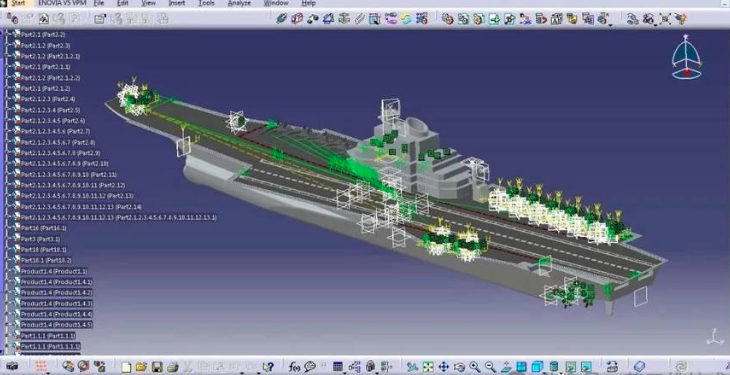Open the Snap tool dropdown arrow
The height and width of the screenshot is (375, 730).
coord(655,25)
